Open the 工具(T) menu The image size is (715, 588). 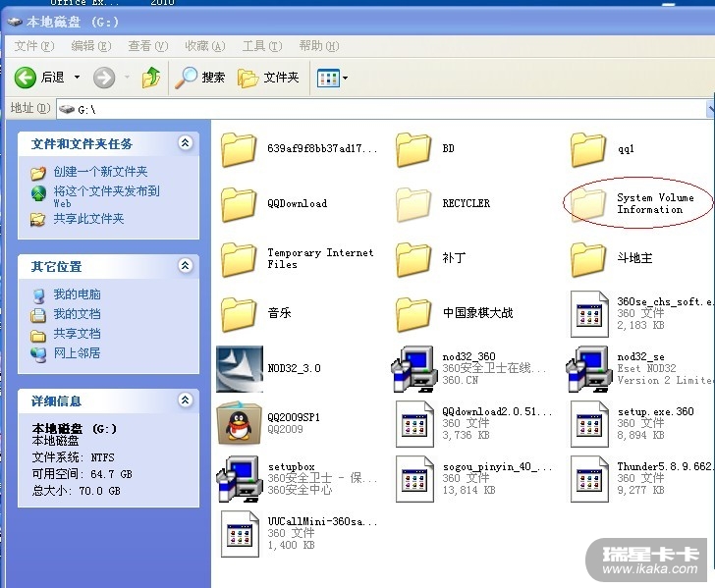coord(262,46)
